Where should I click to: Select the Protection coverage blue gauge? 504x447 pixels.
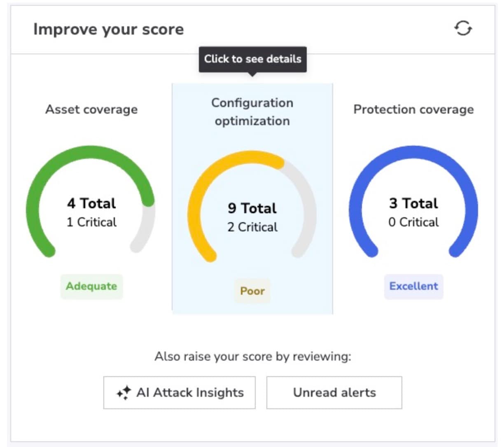413,201
